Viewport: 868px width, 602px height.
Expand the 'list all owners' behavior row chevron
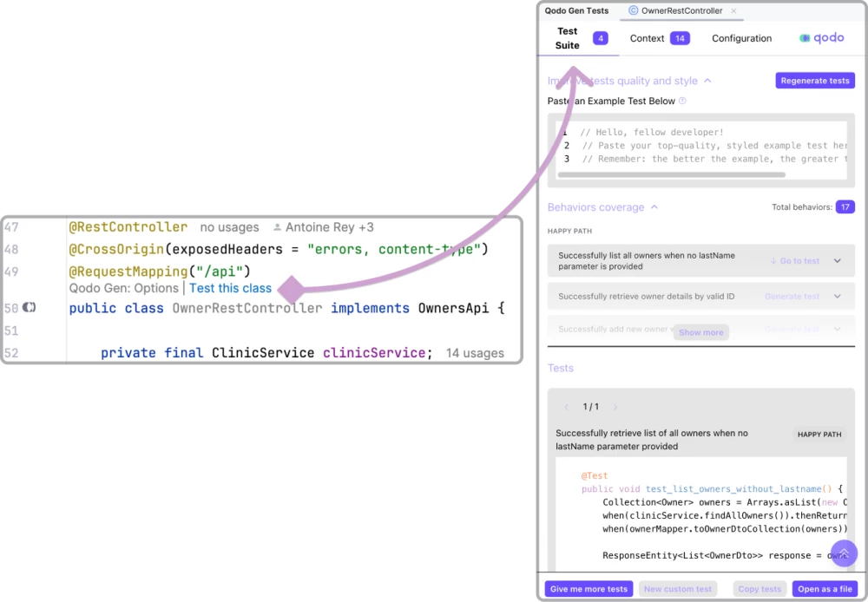pos(837,261)
